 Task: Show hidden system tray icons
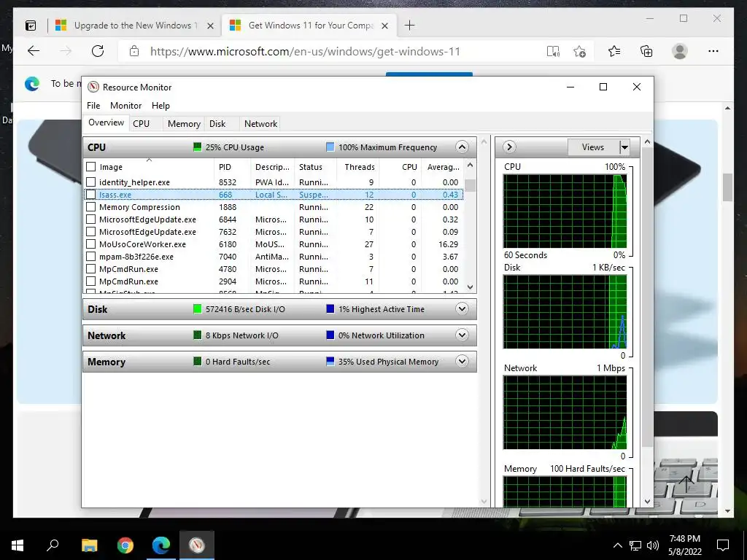click(x=617, y=545)
